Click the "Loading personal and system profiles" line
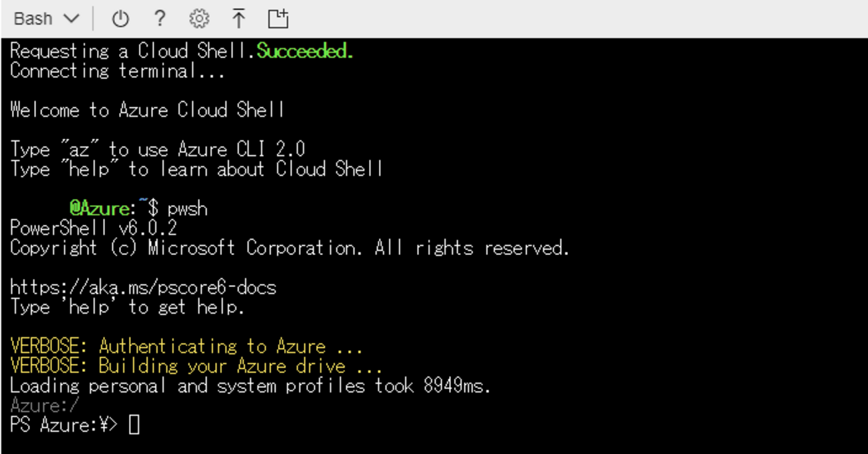This screenshot has width=868, height=454. (251, 385)
